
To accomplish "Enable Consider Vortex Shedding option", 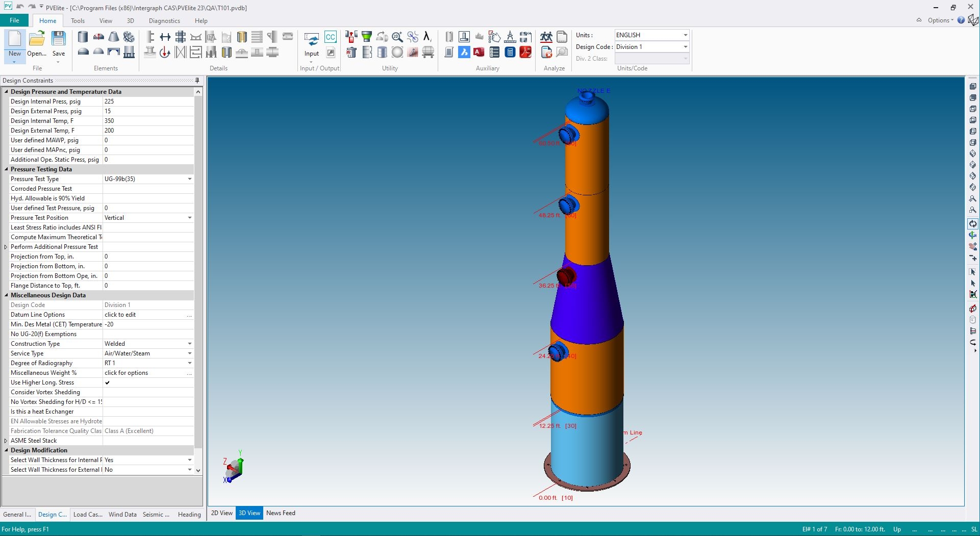I will 148,392.
